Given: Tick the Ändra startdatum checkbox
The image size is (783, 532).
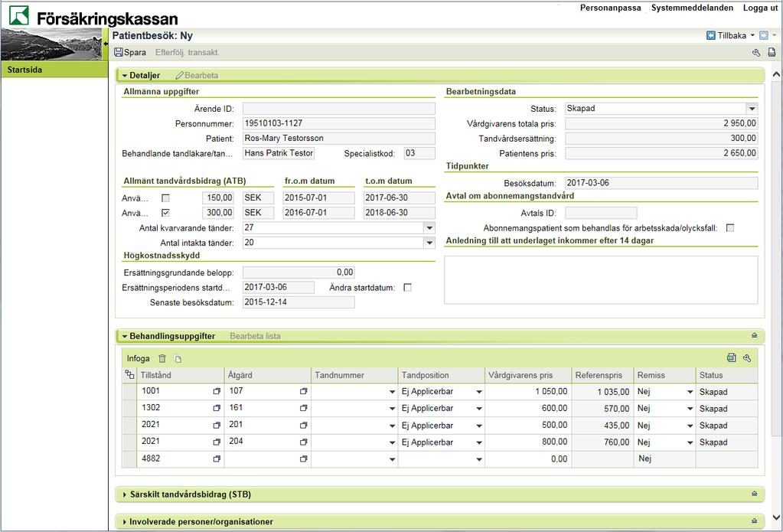Looking at the screenshot, I should (x=407, y=288).
